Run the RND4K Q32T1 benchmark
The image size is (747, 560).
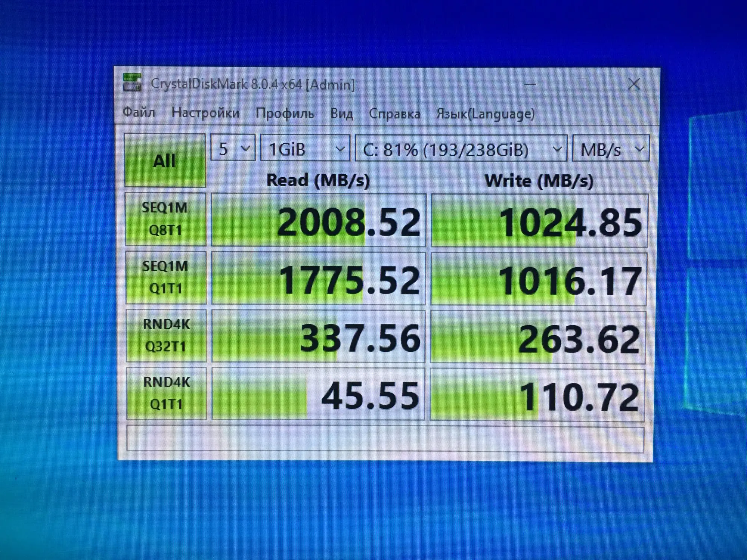click(166, 335)
